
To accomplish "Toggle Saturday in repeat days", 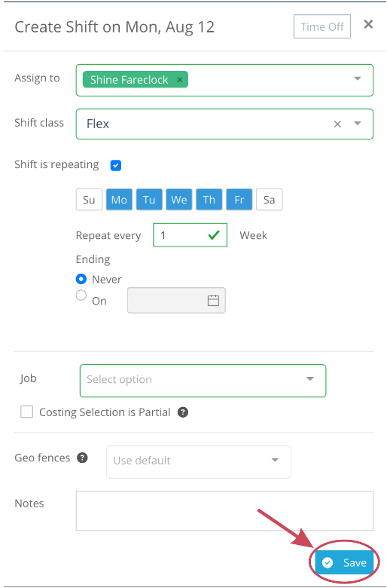I will click(x=269, y=200).
